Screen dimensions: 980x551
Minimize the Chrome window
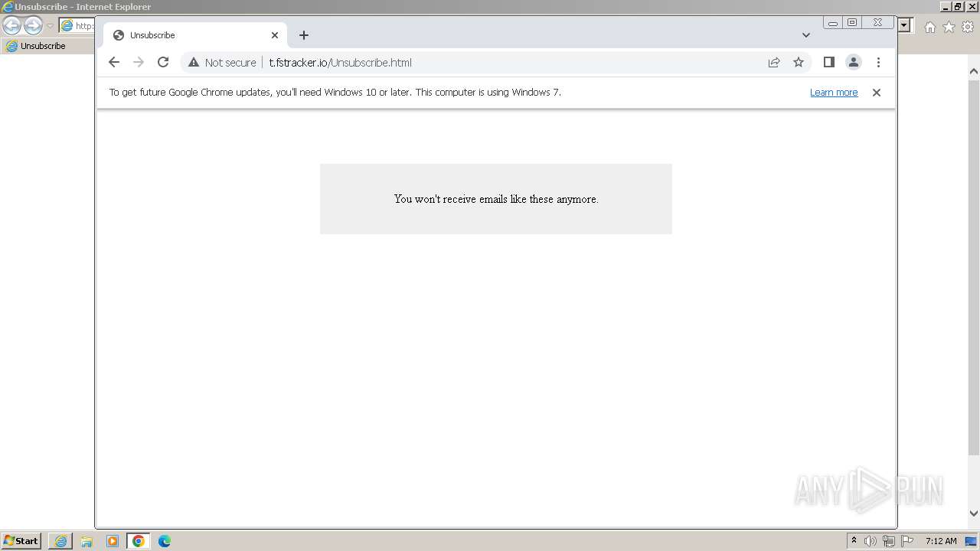[833, 23]
